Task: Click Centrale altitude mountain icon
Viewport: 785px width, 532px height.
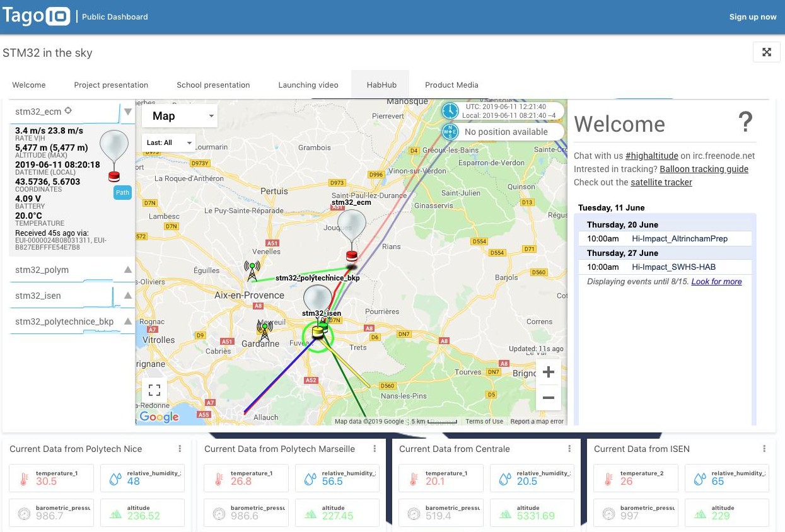Action: click(504, 513)
